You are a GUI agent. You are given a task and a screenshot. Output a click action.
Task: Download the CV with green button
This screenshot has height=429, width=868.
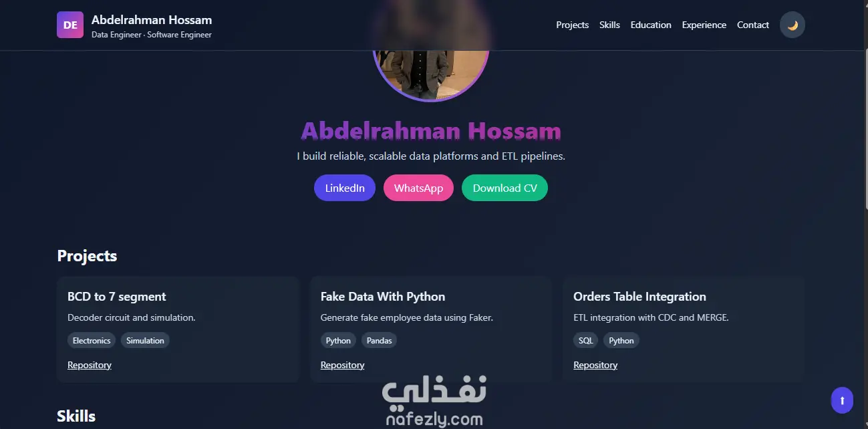click(504, 188)
